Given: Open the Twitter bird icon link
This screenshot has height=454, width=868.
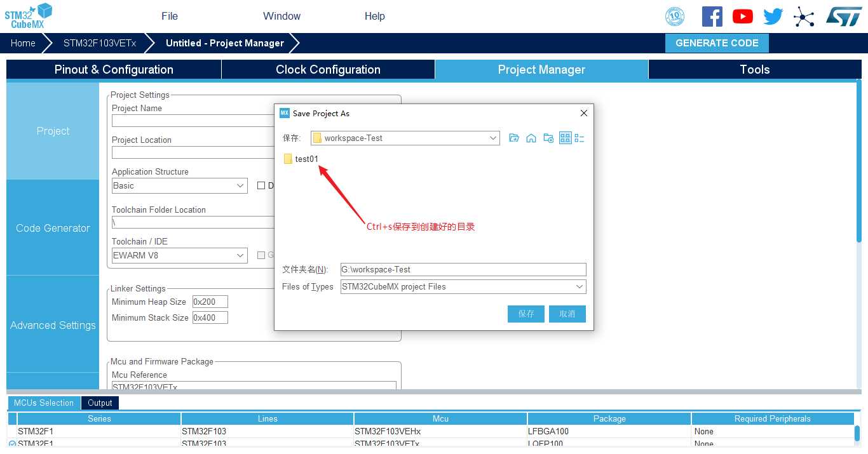Looking at the screenshot, I should [x=773, y=17].
